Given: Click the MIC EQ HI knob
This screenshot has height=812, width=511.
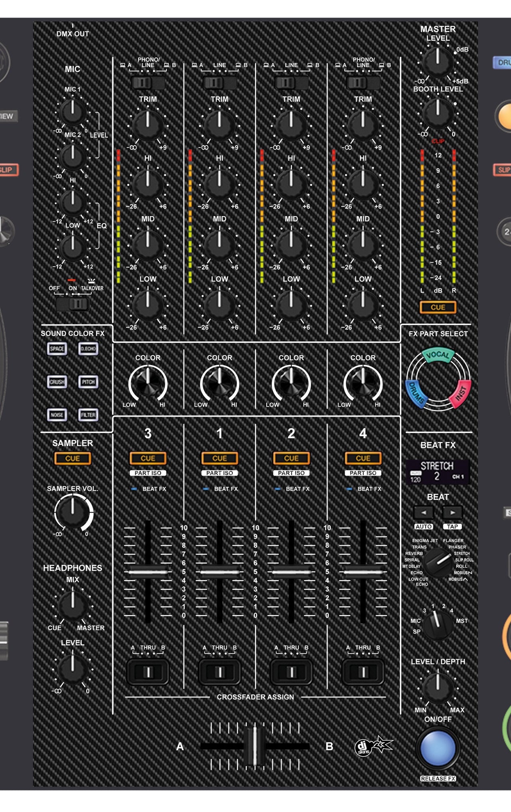Looking at the screenshot, I should pos(73,203).
